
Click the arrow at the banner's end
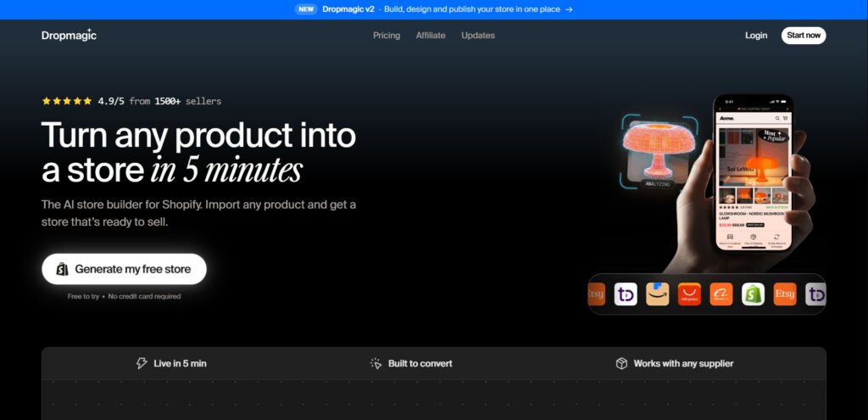569,9
